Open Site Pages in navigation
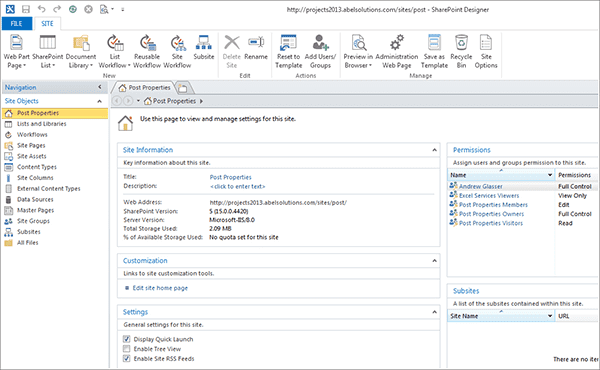The height and width of the screenshot is (370, 600). pyautogui.click(x=31, y=145)
